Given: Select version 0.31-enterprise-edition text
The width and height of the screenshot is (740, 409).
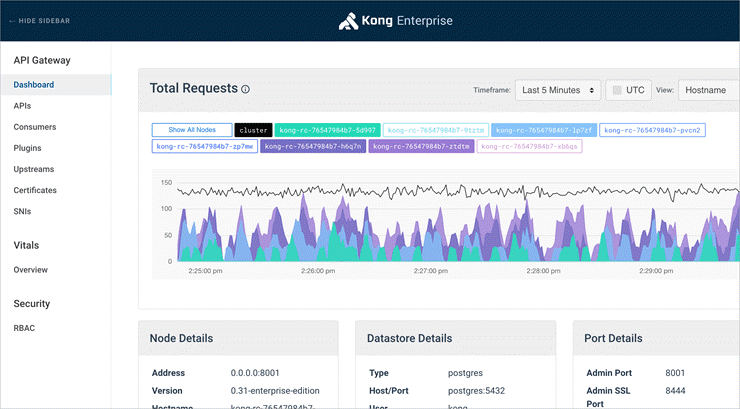Looking at the screenshot, I should click(275, 391).
